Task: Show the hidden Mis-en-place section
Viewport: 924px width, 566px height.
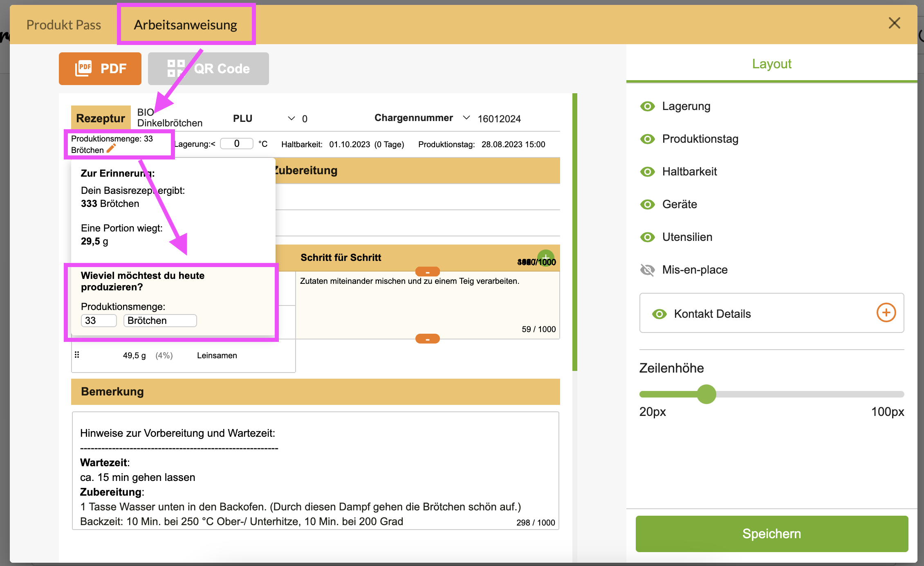Action: (x=647, y=270)
